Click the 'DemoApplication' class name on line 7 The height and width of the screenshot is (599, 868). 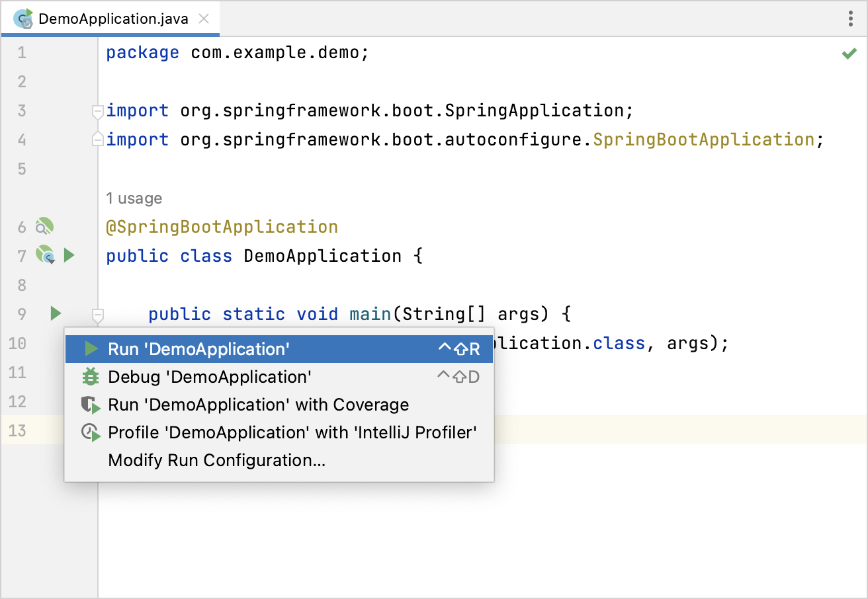pyautogui.click(x=323, y=256)
